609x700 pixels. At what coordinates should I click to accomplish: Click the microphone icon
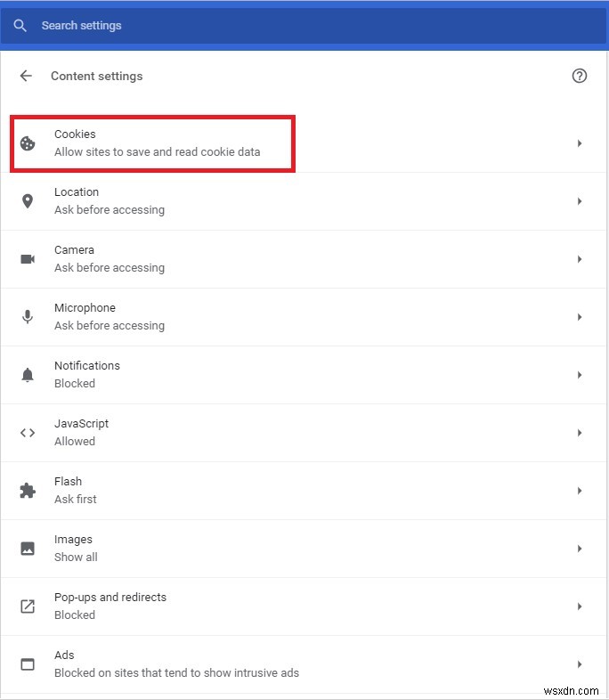coord(28,317)
